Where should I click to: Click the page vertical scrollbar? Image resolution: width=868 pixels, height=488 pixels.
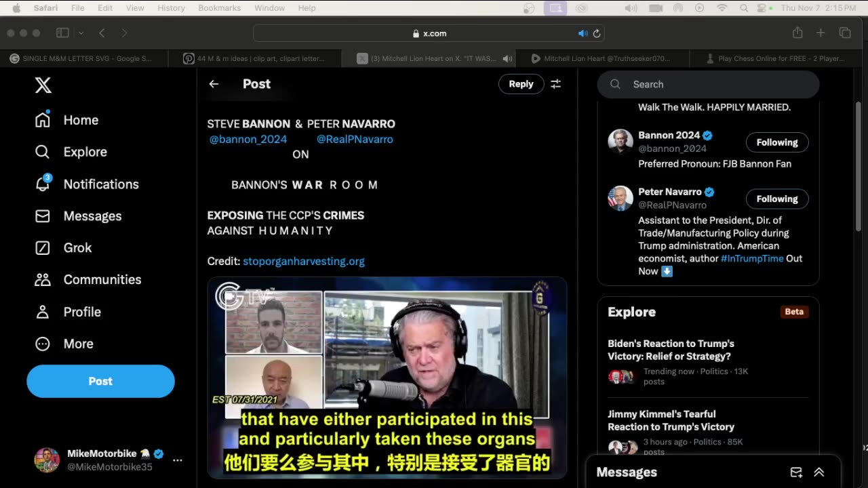coord(859,166)
